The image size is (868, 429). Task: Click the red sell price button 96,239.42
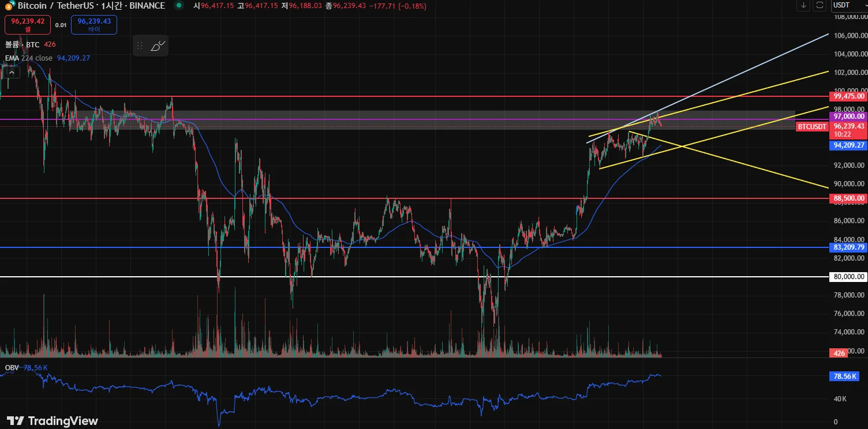click(27, 25)
